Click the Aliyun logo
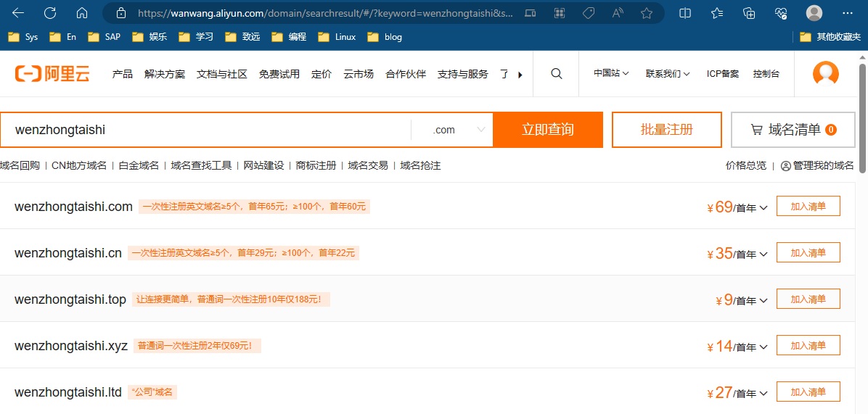Viewport: 868px width, 414px height. (52, 73)
